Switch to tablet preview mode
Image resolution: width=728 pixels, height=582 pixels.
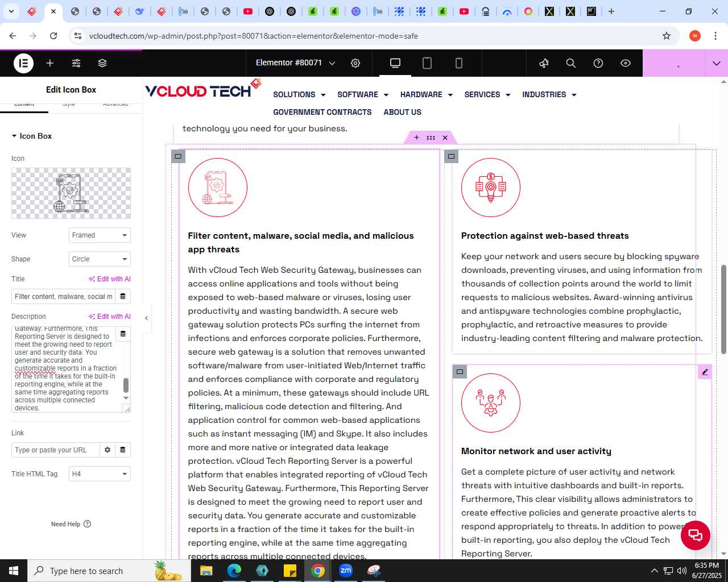tap(427, 63)
